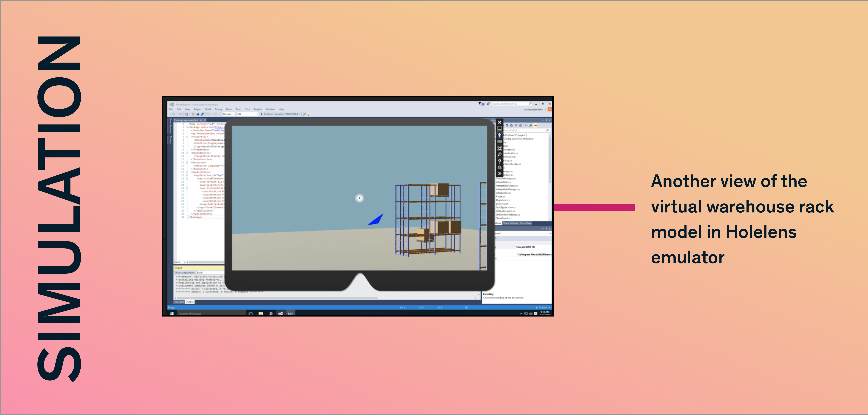Click the Undo toolbar icon

pos(209,114)
